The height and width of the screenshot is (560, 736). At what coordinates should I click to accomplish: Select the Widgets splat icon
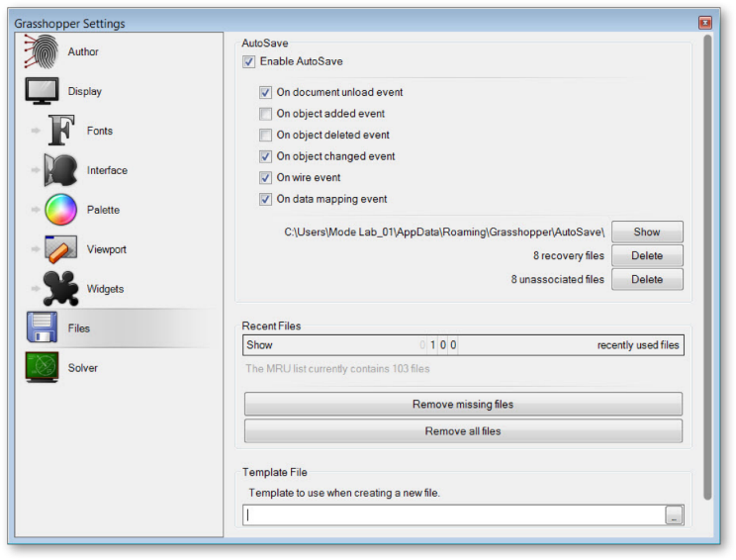pyautogui.click(x=60, y=288)
